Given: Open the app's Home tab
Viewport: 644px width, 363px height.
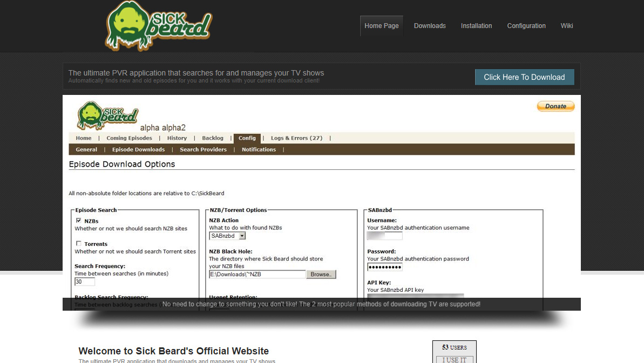Looking at the screenshot, I should pos(83,138).
